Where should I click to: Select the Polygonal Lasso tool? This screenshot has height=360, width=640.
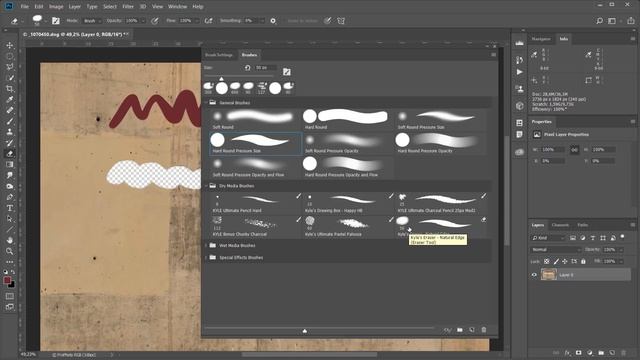tap(10, 67)
